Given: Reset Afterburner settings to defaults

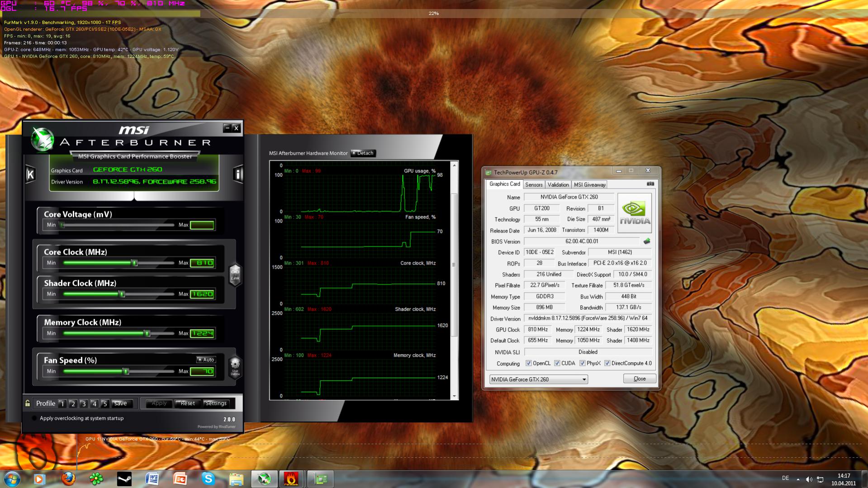Looking at the screenshot, I should (188, 403).
